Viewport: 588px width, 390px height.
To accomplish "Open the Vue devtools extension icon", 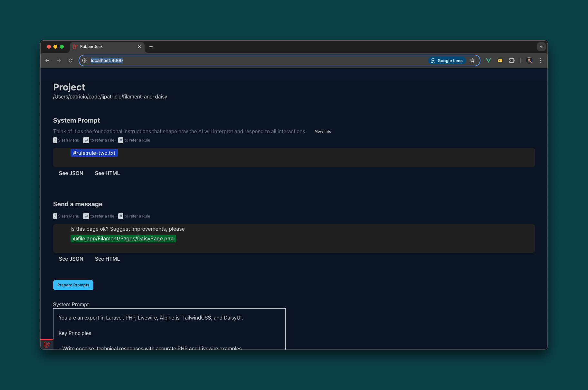I will 488,60.
